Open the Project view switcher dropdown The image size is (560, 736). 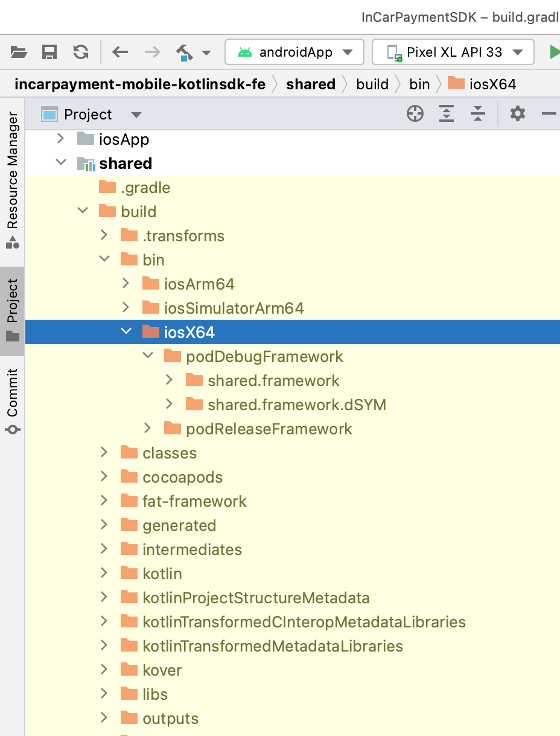[x=136, y=114]
